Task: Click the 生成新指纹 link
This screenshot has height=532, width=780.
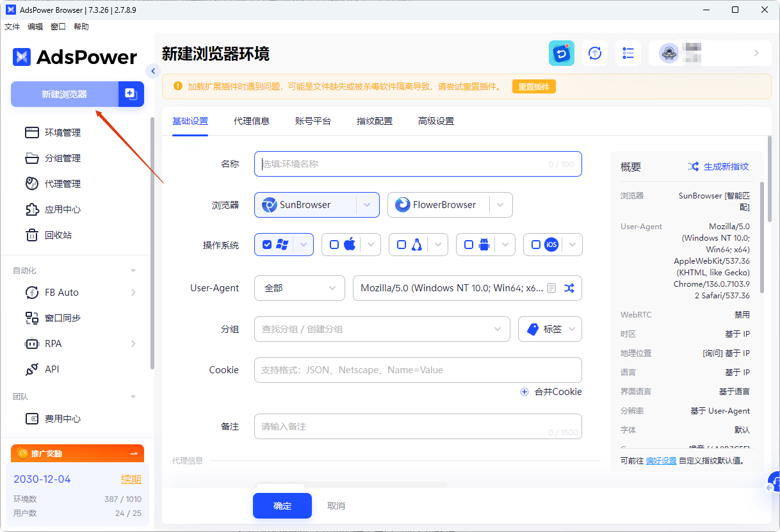Action: coord(726,166)
